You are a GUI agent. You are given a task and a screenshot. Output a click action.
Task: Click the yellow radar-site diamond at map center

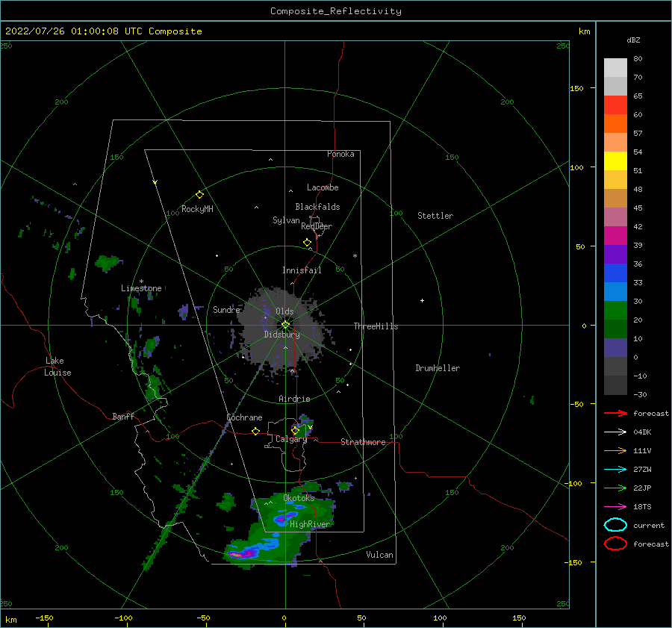coord(285,325)
